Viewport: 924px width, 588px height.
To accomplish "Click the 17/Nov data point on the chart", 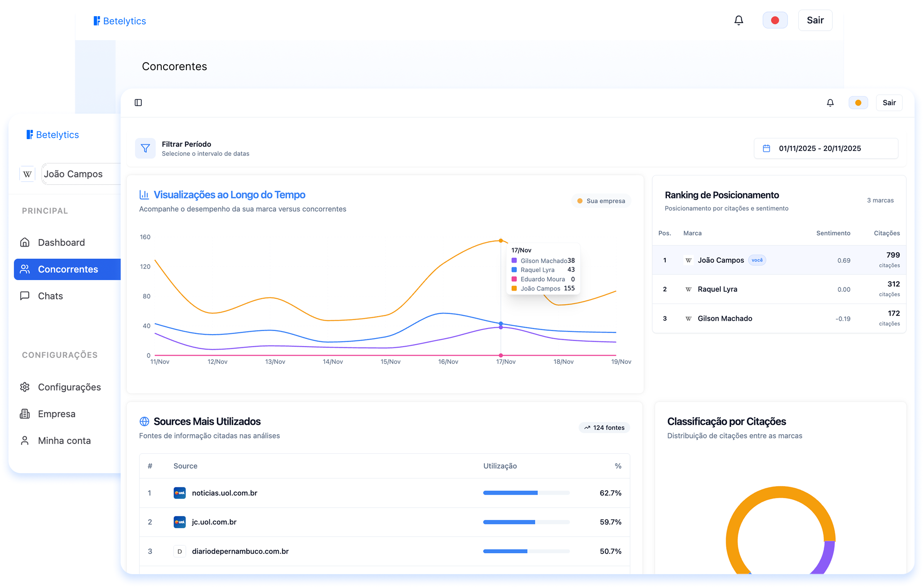I will tap(501, 240).
